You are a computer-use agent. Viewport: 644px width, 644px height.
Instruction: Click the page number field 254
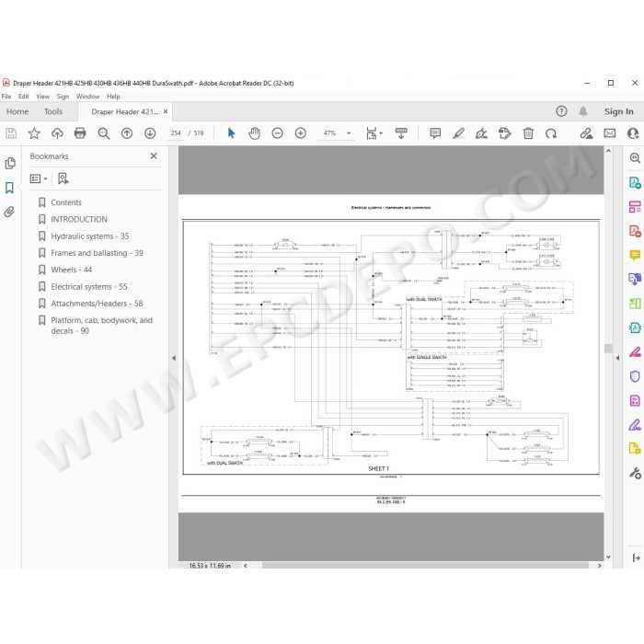[x=176, y=133]
